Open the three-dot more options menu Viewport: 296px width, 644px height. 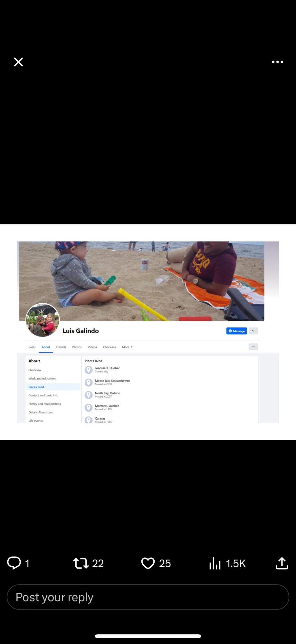click(x=277, y=62)
